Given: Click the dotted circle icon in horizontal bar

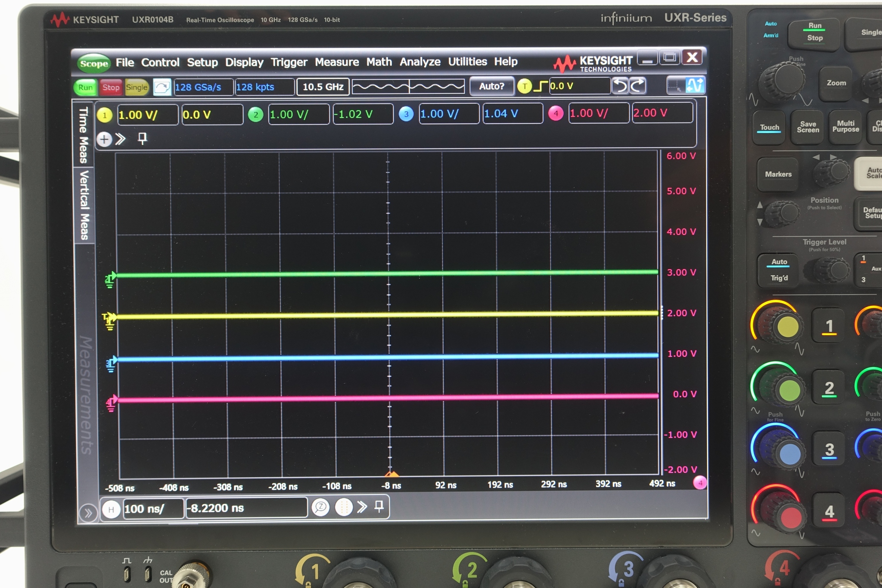Looking at the screenshot, I should (344, 507).
